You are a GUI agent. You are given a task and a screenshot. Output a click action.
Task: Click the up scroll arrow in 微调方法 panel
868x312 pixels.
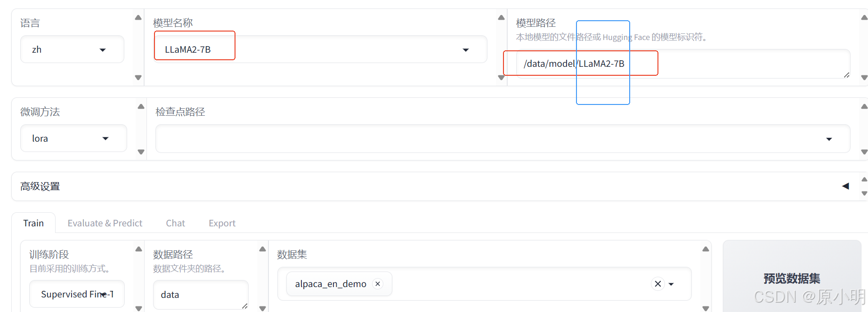[141, 106]
